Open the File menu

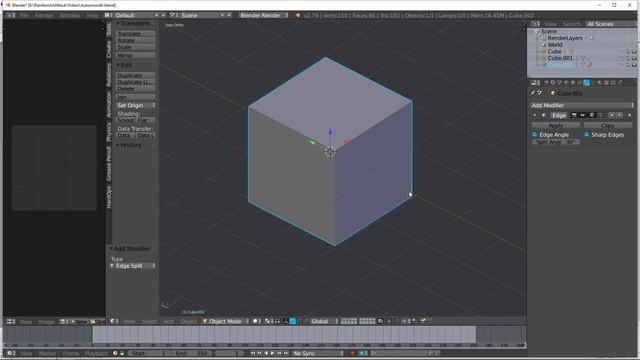coord(24,15)
